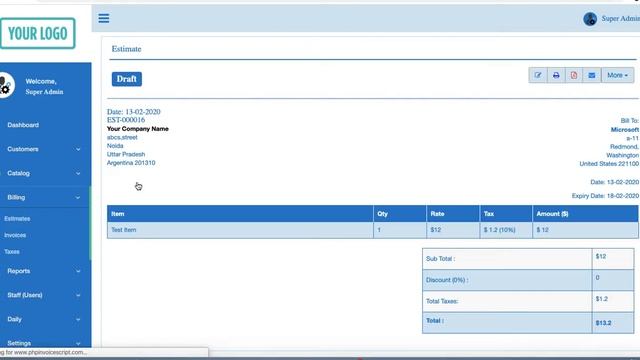The width and height of the screenshot is (640, 360).
Task: Click the Total value $13.2
Action: click(603, 323)
